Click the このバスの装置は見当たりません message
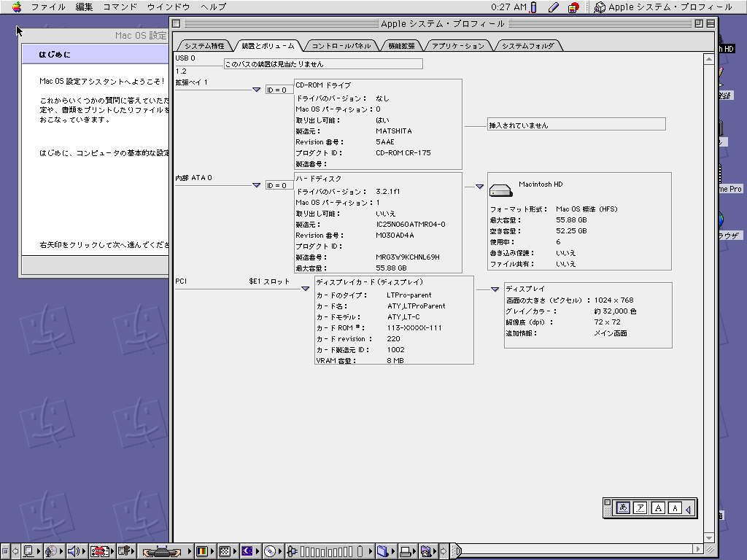Image resolution: width=747 pixels, height=560 pixels. pyautogui.click(x=323, y=64)
